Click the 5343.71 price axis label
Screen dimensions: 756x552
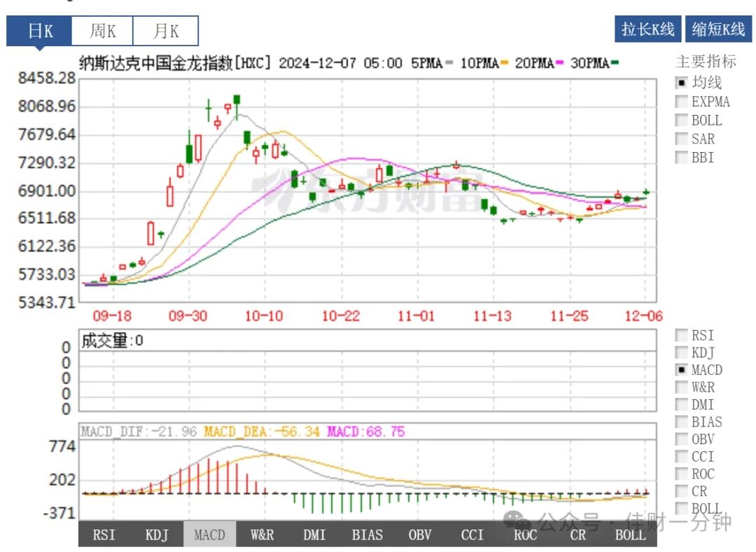48,303
